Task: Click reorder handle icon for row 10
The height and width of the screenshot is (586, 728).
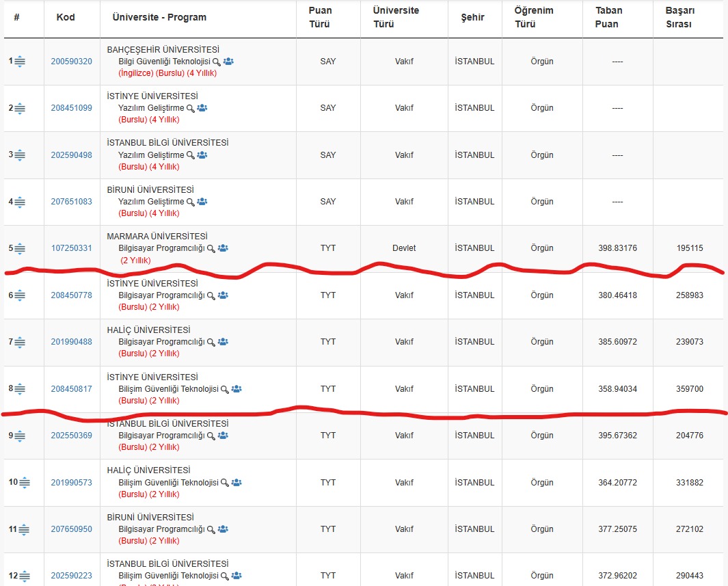Action: (25, 483)
